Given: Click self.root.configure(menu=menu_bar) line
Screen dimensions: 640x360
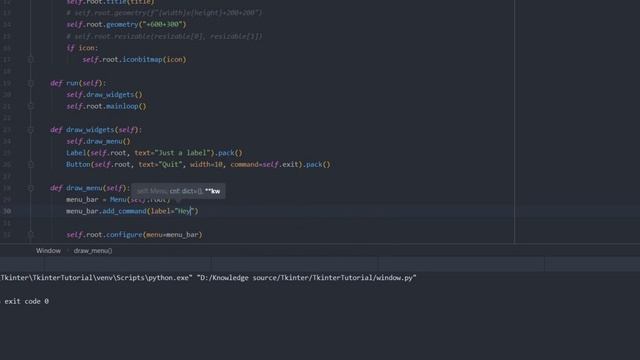Looking at the screenshot, I should pos(134,235).
